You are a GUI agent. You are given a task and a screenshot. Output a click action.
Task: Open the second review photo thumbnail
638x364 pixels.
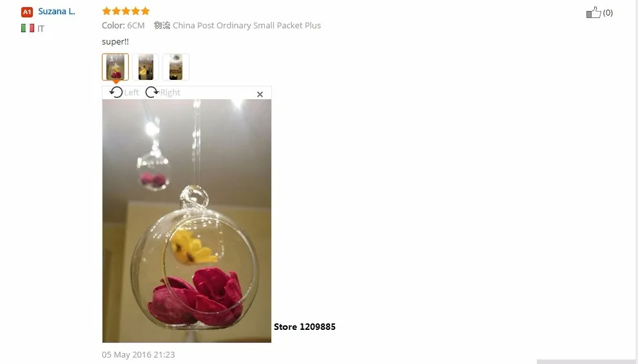pyautogui.click(x=146, y=67)
